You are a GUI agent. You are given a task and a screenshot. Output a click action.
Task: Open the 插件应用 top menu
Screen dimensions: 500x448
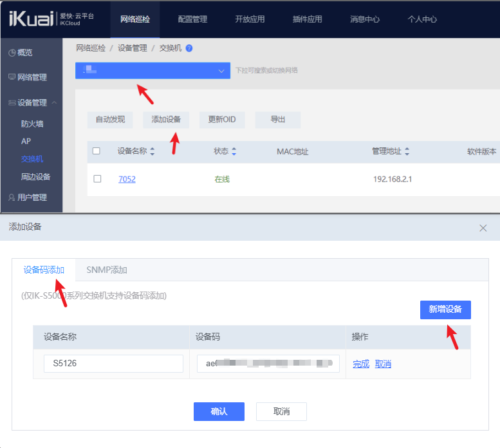308,19
